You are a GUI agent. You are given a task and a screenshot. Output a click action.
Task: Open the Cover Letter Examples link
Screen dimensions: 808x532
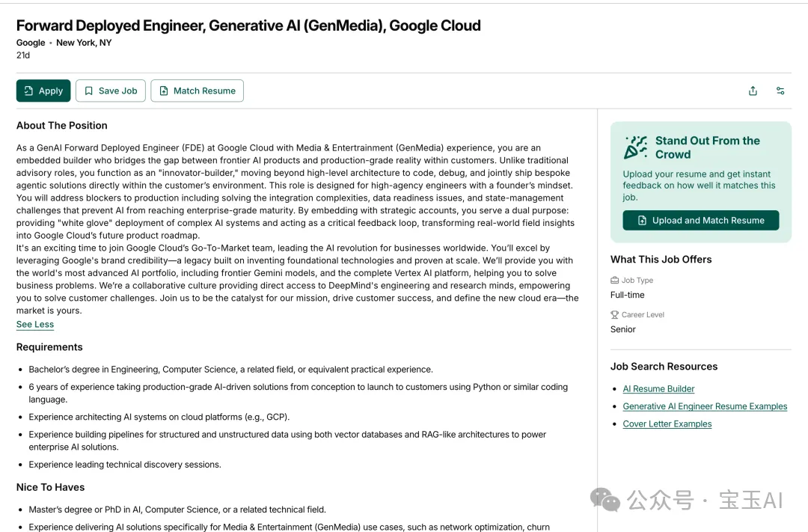pos(667,424)
